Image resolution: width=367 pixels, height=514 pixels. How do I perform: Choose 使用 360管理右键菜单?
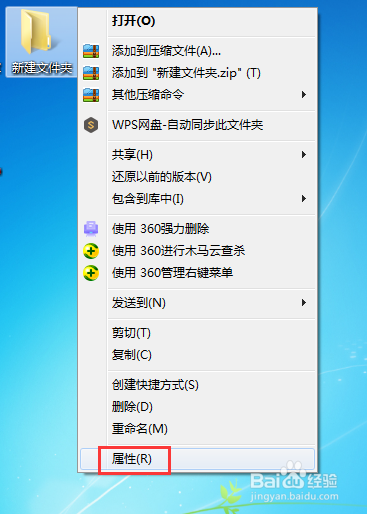[198, 273]
